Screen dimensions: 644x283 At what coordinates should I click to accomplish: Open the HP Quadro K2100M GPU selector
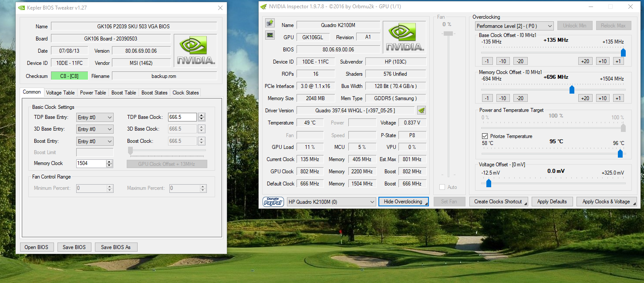(x=331, y=202)
